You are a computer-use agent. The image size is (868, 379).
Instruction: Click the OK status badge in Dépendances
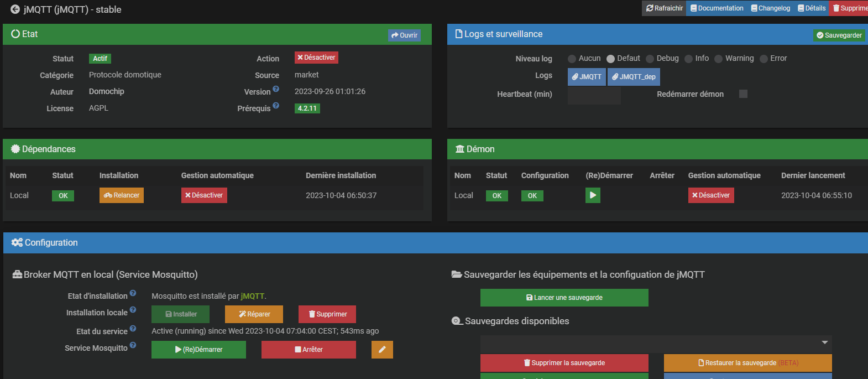64,196
